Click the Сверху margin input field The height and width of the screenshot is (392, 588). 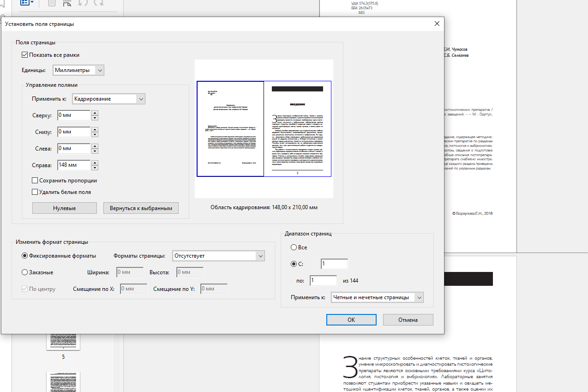coord(74,115)
